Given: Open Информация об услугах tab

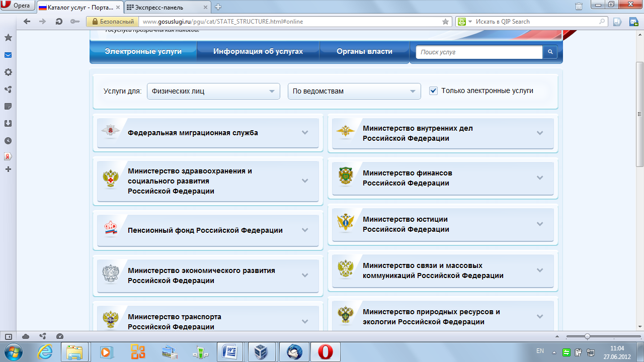Looking at the screenshot, I should (258, 51).
